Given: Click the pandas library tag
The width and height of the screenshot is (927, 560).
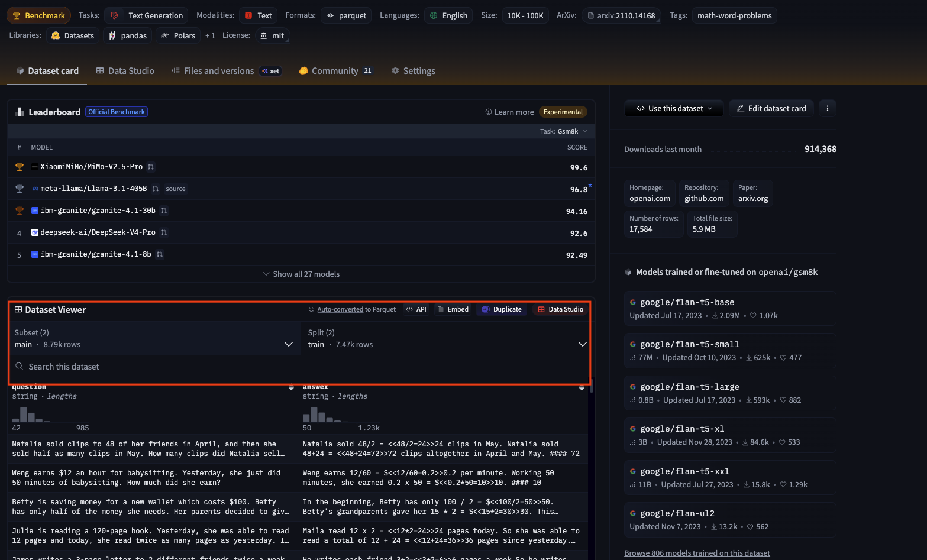Looking at the screenshot, I should [x=127, y=35].
